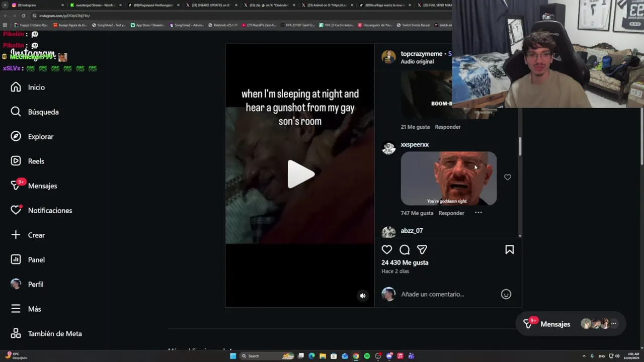Open xxspeerxx comment options three dots
Viewport: 644px width, 362px height.
coord(478,213)
